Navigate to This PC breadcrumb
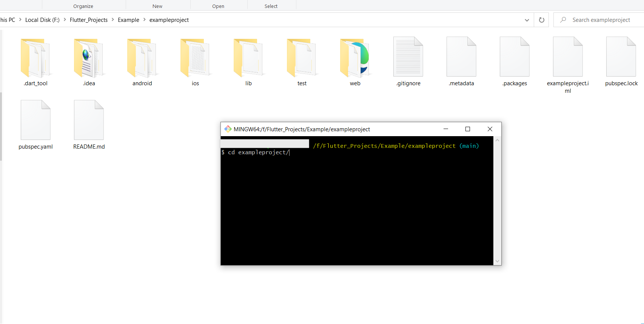The image size is (644, 324). [x=8, y=20]
